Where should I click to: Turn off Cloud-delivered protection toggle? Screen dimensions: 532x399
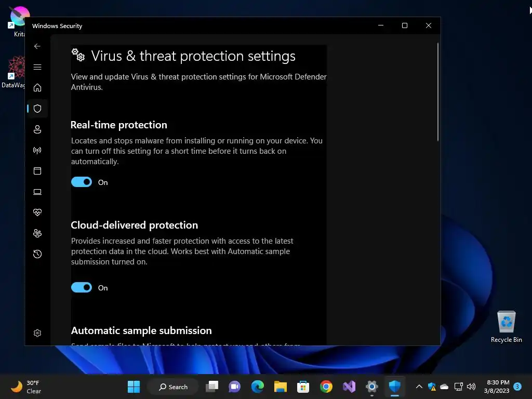click(82, 288)
